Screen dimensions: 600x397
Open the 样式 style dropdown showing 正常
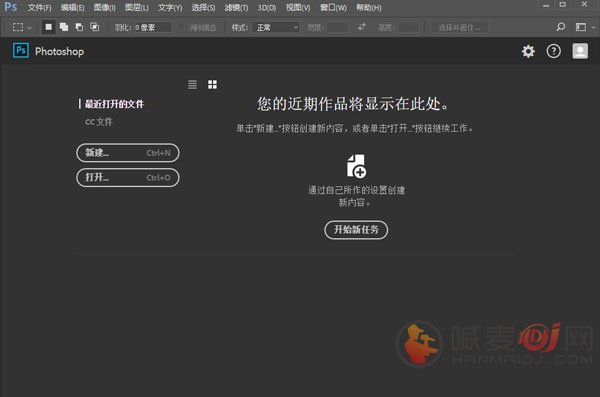click(276, 28)
